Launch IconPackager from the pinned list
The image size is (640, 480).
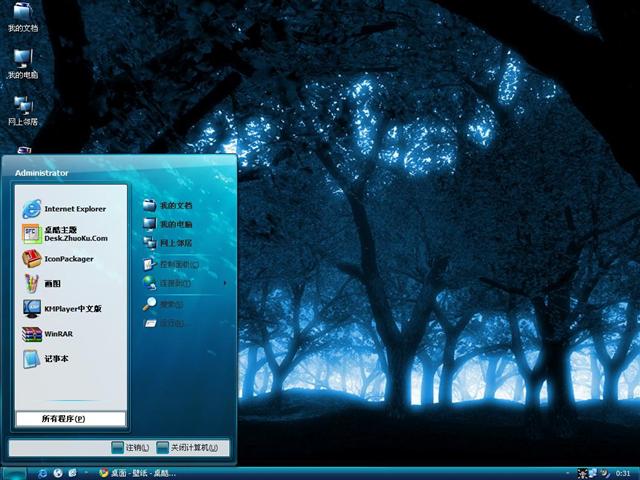(x=68, y=259)
